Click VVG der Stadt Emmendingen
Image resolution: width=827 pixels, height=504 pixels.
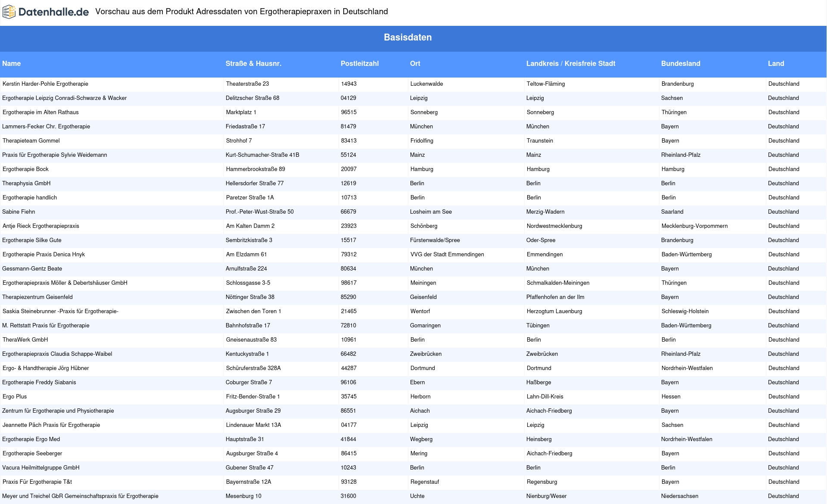447,255
